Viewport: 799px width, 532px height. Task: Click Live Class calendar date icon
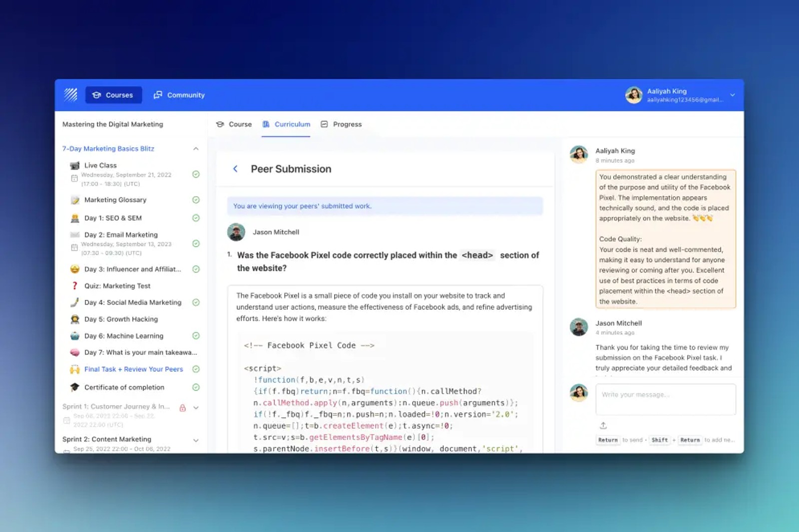pos(74,178)
